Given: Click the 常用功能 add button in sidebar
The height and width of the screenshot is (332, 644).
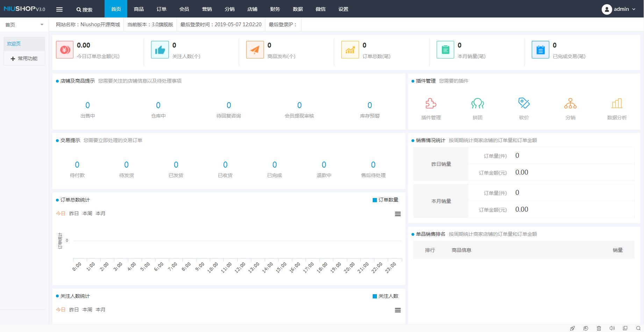Looking at the screenshot, I should (24, 58).
